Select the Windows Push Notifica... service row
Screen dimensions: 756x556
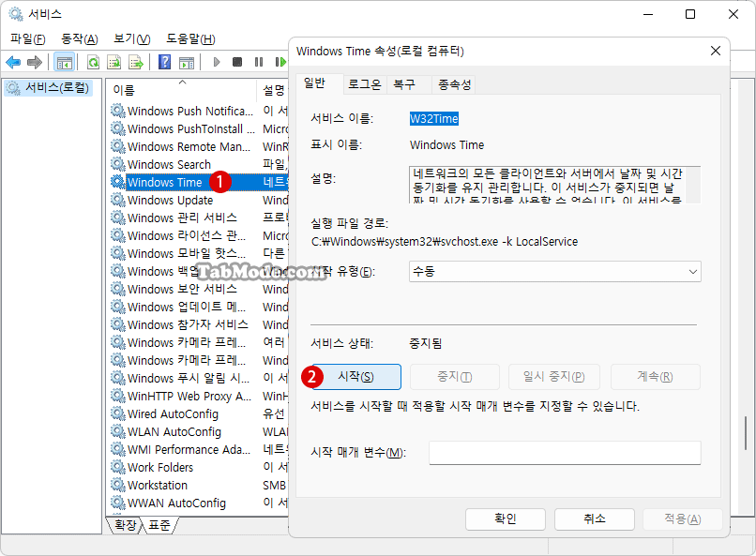[200, 111]
